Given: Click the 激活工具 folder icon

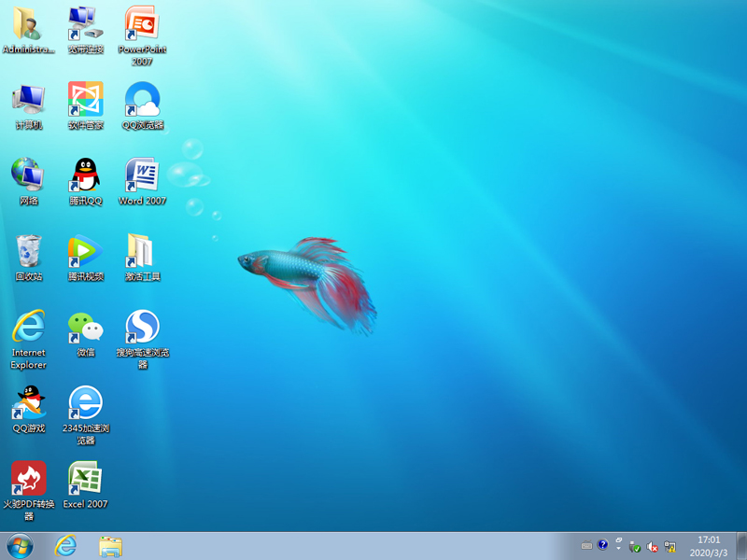Looking at the screenshot, I should tap(142, 251).
